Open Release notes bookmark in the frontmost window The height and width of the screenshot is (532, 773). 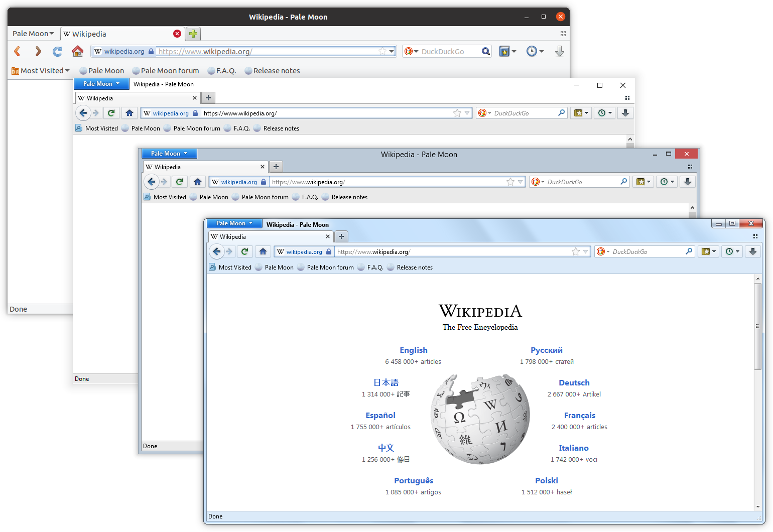pyautogui.click(x=414, y=268)
